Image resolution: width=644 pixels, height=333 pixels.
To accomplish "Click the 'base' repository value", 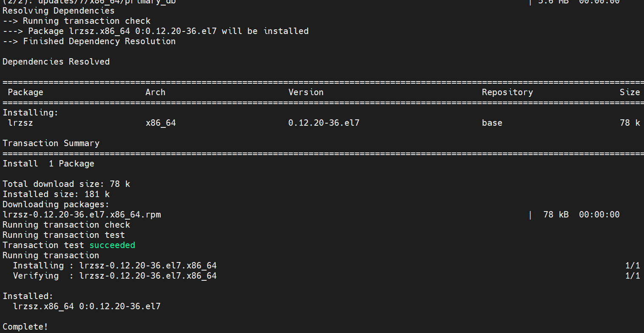I will 492,123.
